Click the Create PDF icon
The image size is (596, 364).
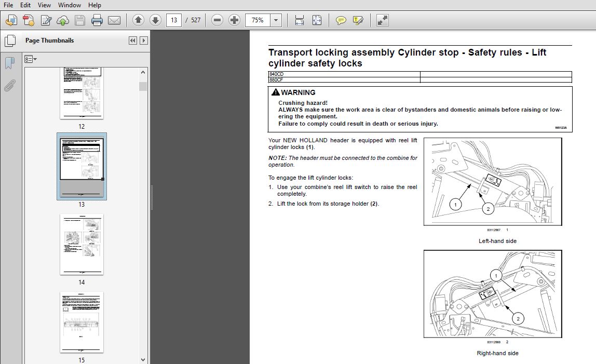coord(29,20)
